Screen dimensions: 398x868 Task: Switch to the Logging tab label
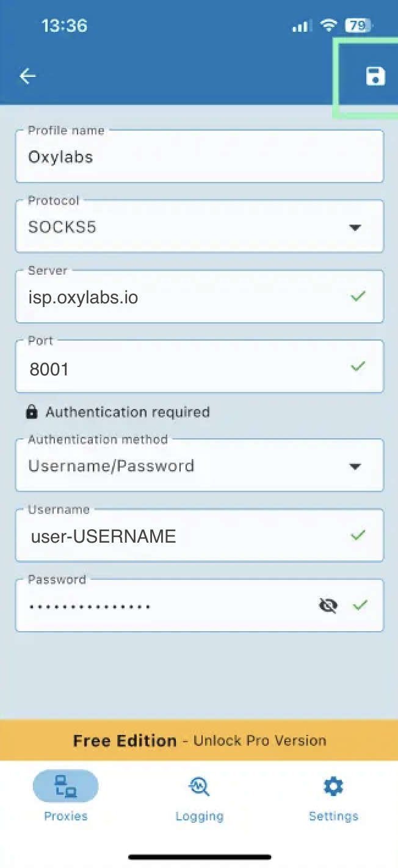[199, 816]
